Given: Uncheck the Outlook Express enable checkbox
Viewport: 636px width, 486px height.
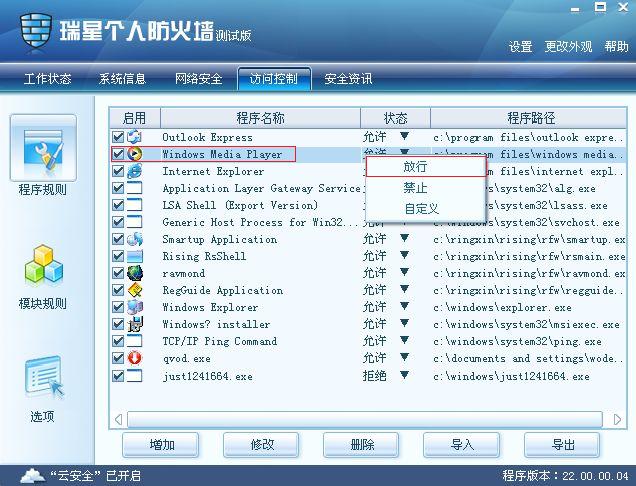Looking at the screenshot, I should (118, 137).
